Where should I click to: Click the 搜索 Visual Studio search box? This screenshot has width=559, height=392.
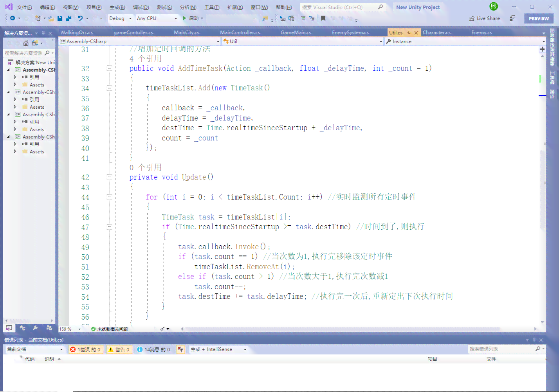click(343, 7)
